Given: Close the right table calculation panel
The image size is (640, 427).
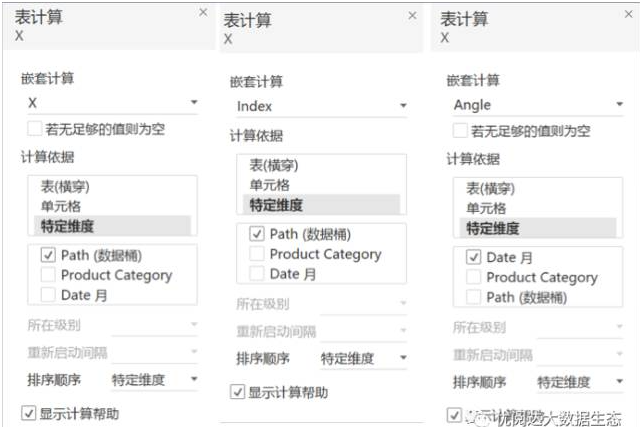Looking at the screenshot, I should coord(629,14).
